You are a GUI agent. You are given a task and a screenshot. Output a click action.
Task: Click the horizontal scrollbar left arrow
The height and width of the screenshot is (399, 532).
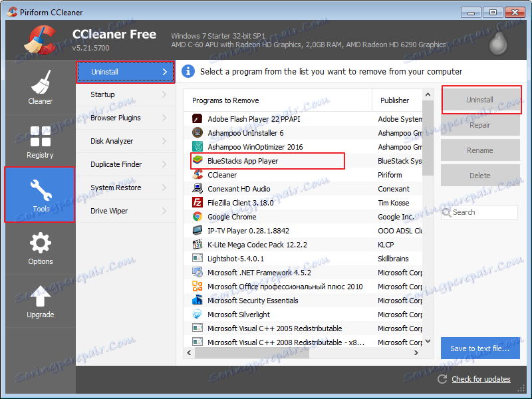pos(189,353)
